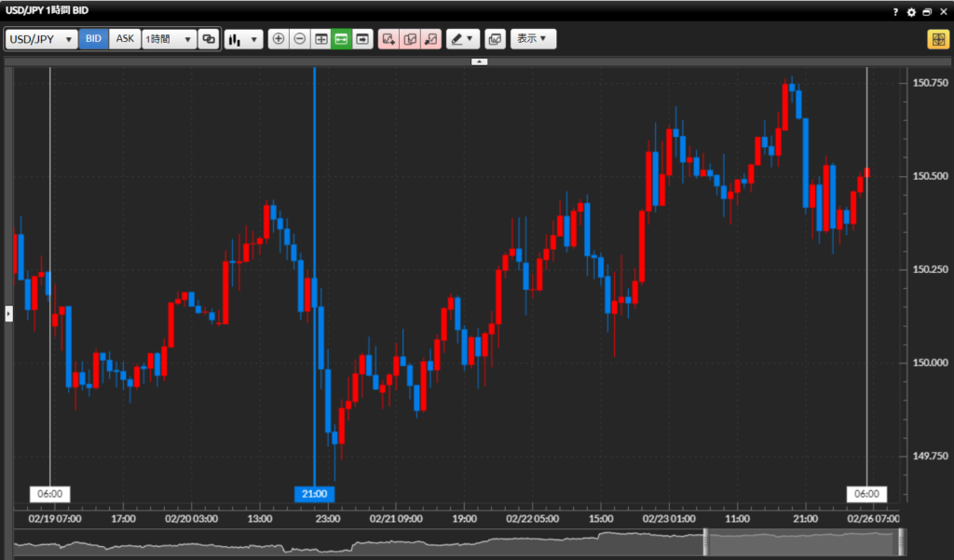Click the linked windows icon after timeframe

point(208,39)
